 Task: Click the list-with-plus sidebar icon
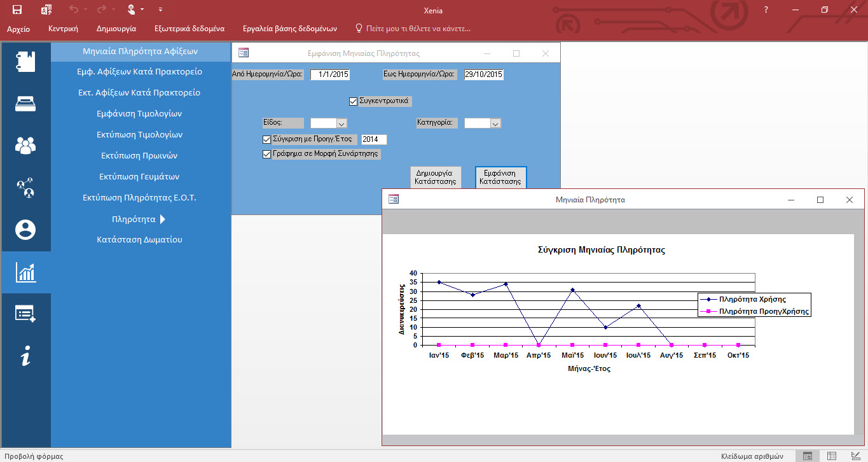click(x=25, y=314)
